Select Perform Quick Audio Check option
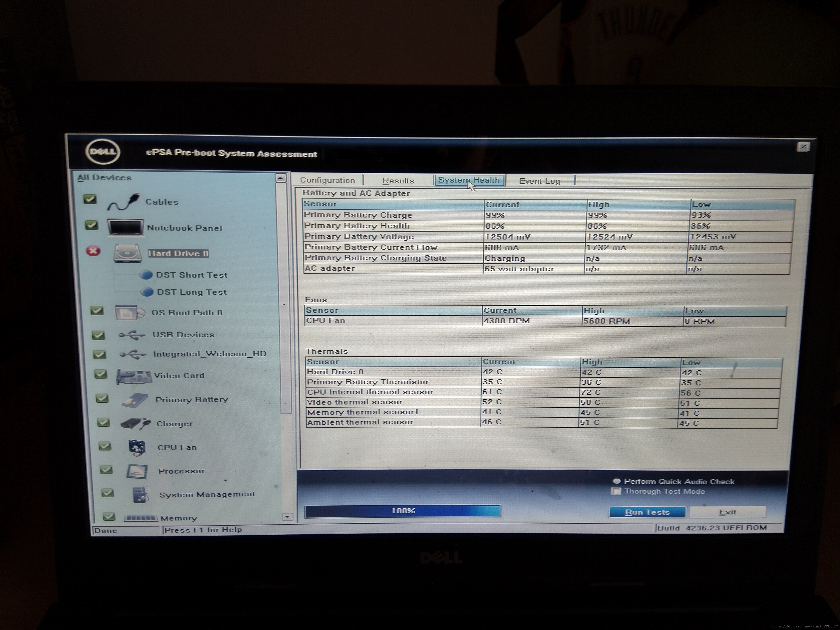The width and height of the screenshot is (840, 630). [617, 481]
